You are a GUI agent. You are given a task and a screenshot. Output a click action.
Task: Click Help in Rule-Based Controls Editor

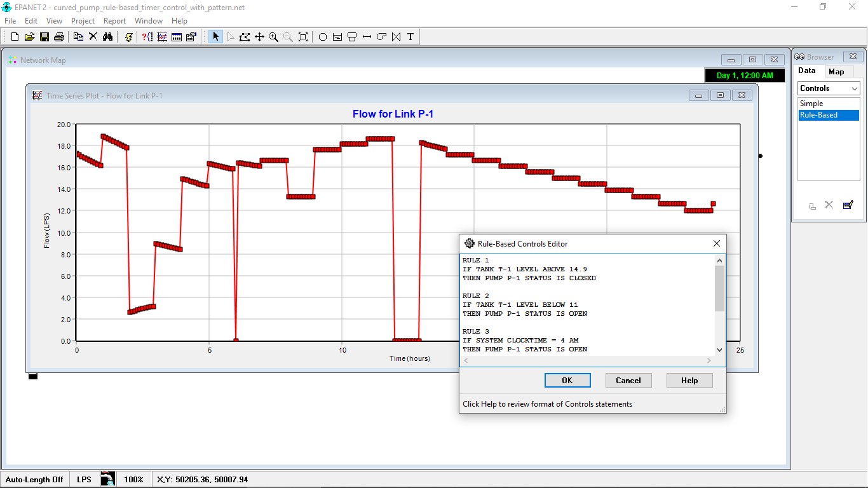689,380
